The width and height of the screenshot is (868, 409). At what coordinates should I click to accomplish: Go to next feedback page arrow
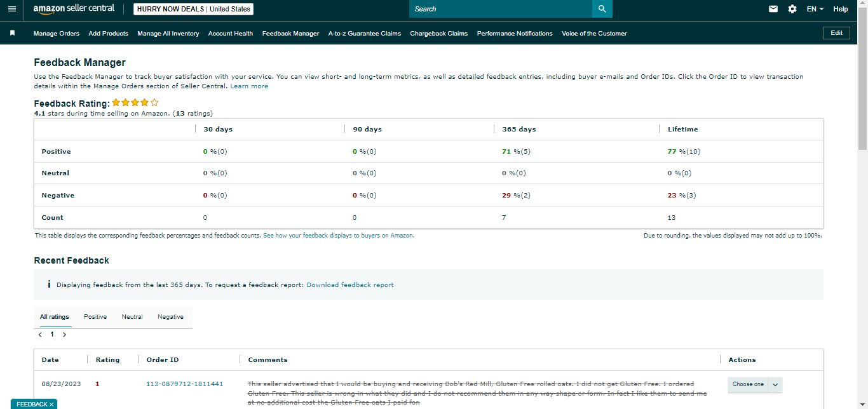[64, 334]
